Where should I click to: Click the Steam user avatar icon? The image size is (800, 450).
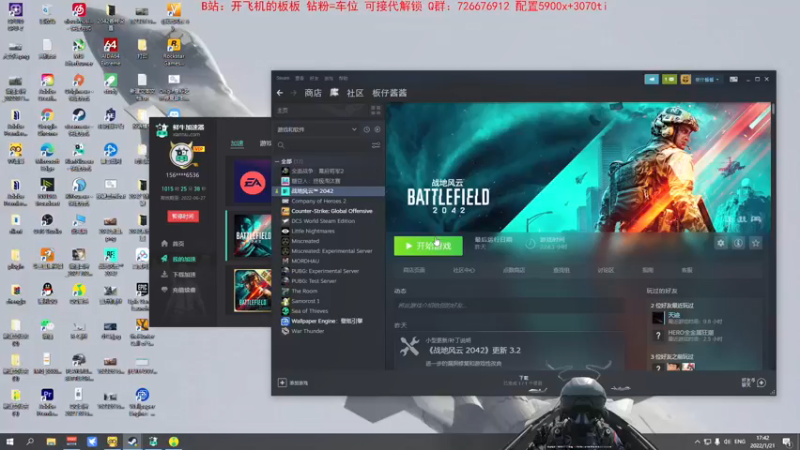[x=685, y=79]
